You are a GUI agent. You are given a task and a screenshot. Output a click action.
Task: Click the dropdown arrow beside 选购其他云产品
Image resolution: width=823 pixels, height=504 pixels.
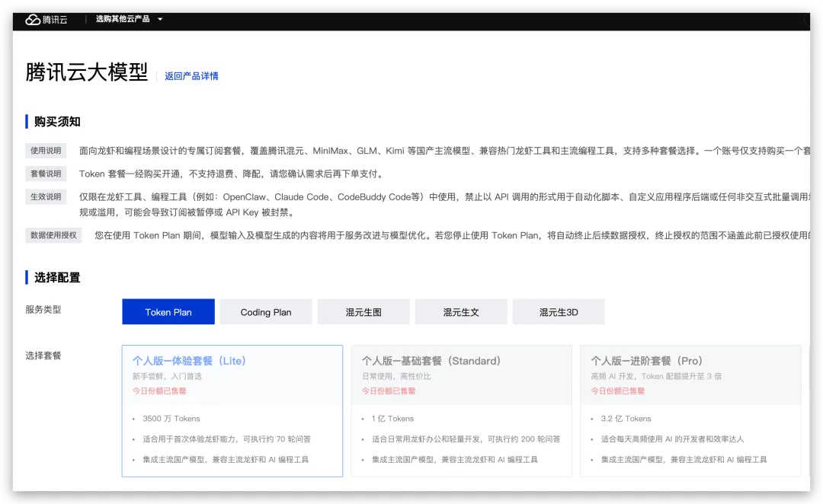pyautogui.click(x=160, y=19)
